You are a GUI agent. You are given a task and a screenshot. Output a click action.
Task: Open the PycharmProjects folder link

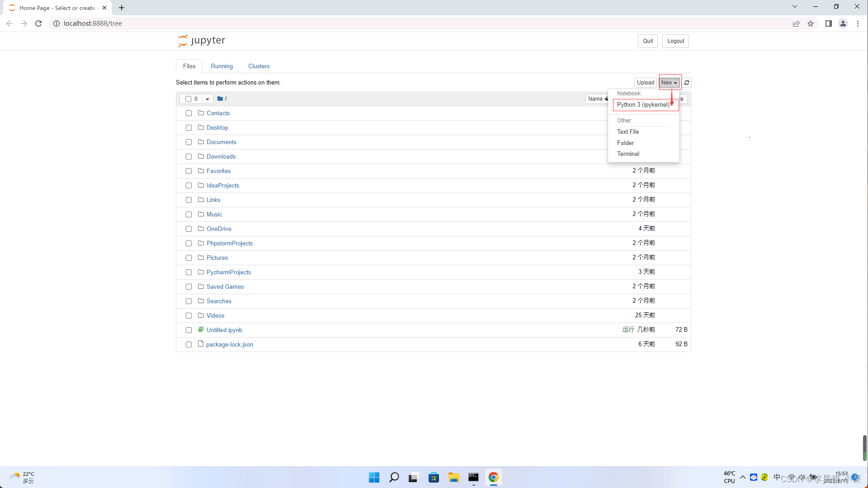pyautogui.click(x=228, y=272)
